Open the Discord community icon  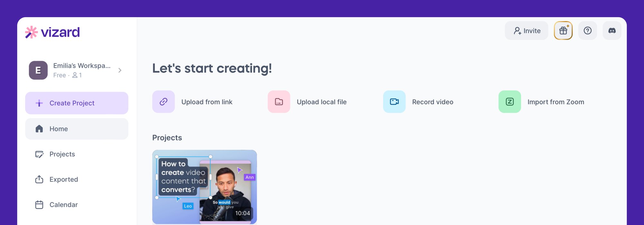pyautogui.click(x=612, y=31)
